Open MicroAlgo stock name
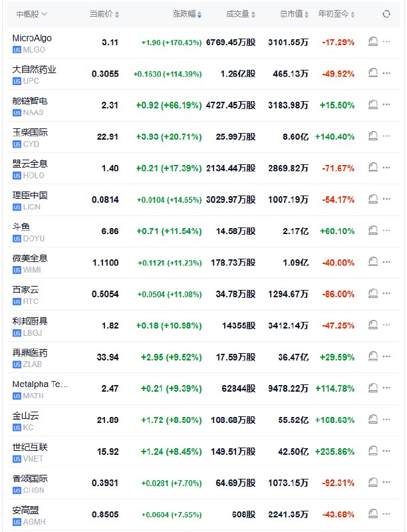This screenshot has height=532, width=407. click(x=32, y=38)
